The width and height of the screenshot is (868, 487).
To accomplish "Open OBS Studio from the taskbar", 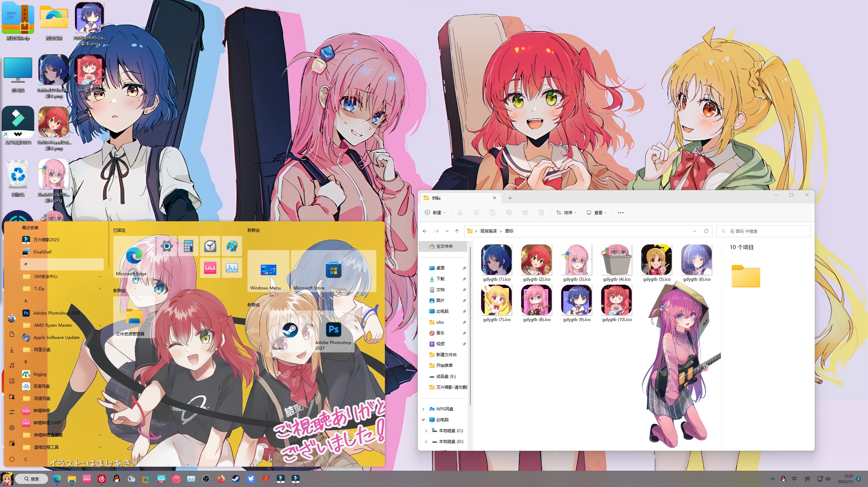I will coord(206,479).
